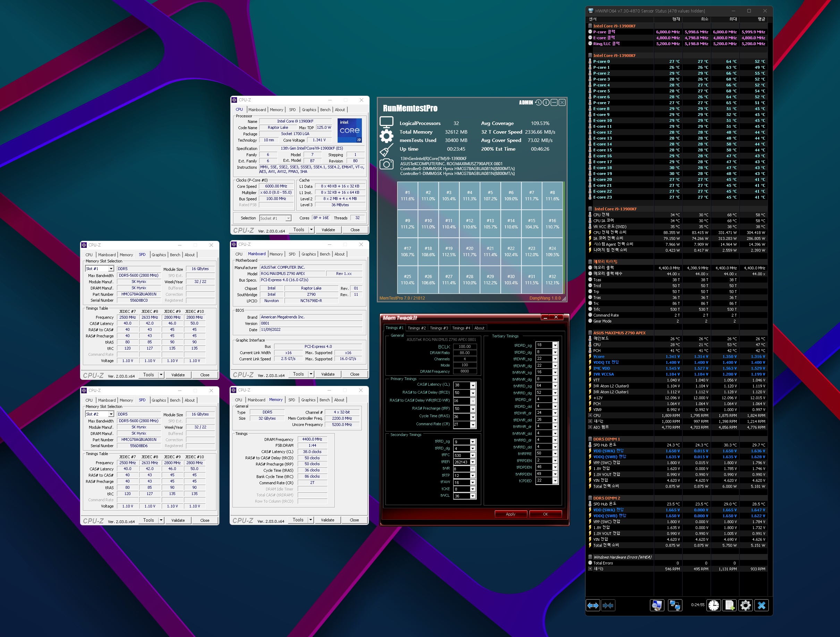Open RunMemtestPro gear settings icon
Screen dimensions: 840x637
(x=386, y=136)
